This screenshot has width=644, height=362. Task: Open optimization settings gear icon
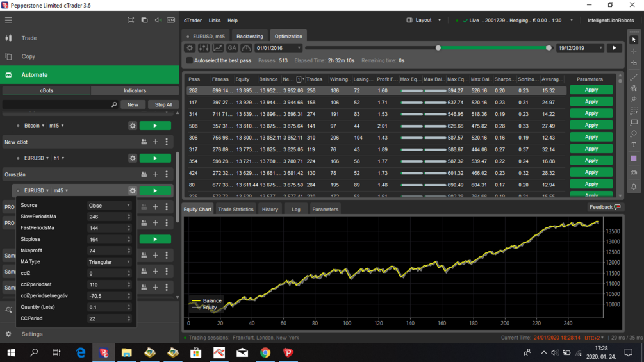tap(189, 48)
